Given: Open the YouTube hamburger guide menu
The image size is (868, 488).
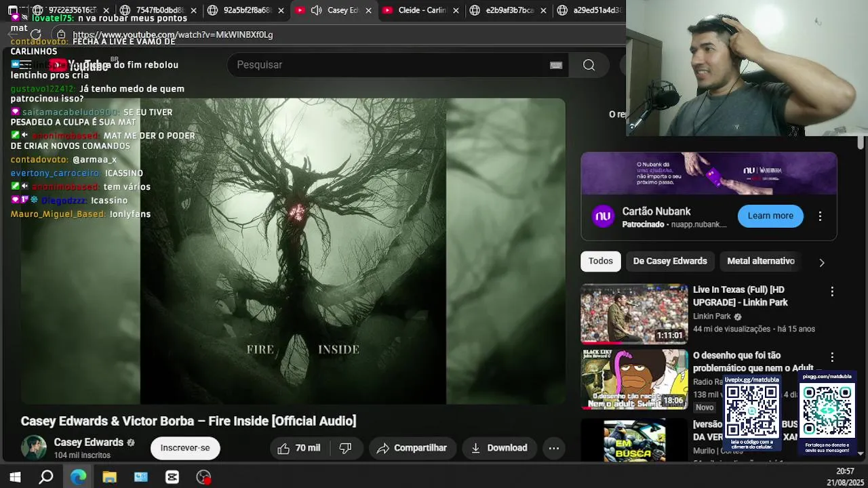Looking at the screenshot, I should pos(26,65).
